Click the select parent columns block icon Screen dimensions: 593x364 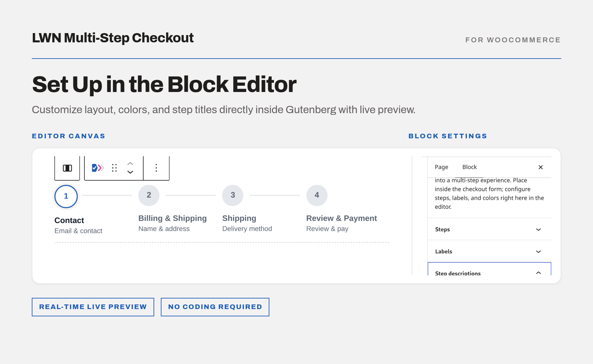coord(67,168)
